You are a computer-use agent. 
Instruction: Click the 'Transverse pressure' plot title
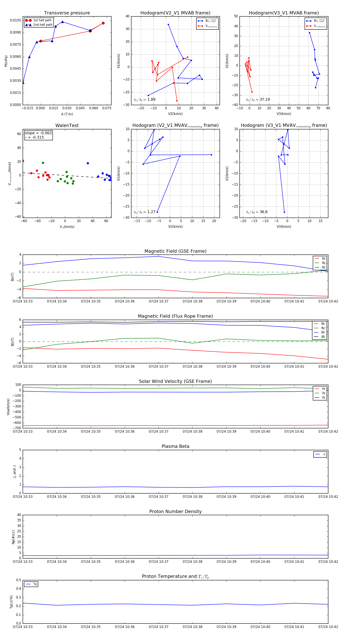[67, 13]
